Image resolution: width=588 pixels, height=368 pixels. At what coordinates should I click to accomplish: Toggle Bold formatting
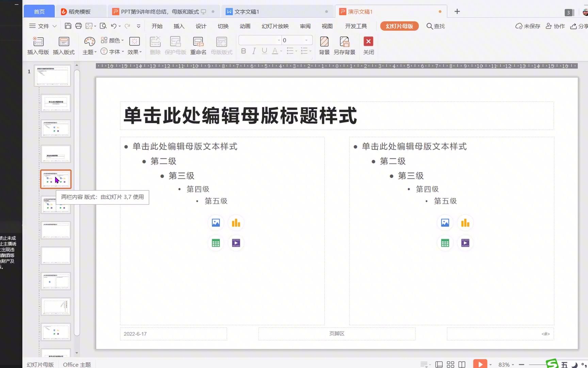click(x=244, y=51)
